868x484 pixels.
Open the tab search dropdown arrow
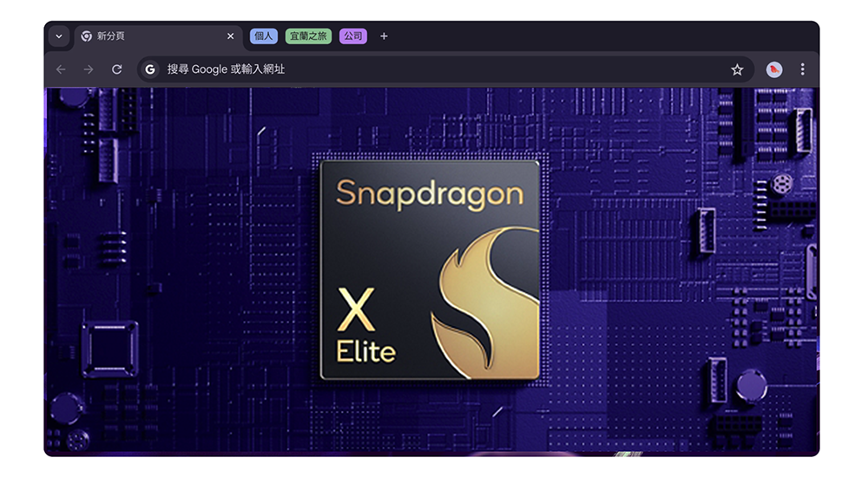pos(59,36)
